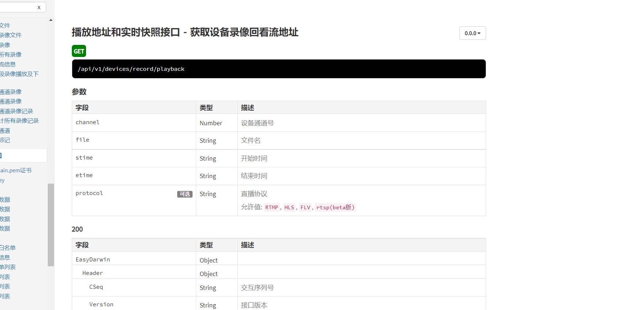Click the 允许值 label
The width and height of the screenshot is (644, 310).
(x=251, y=207)
